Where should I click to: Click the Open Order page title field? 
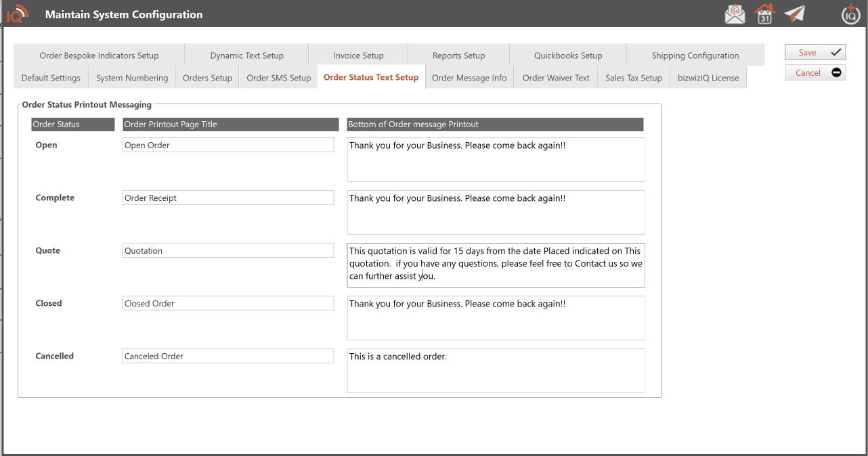227,145
